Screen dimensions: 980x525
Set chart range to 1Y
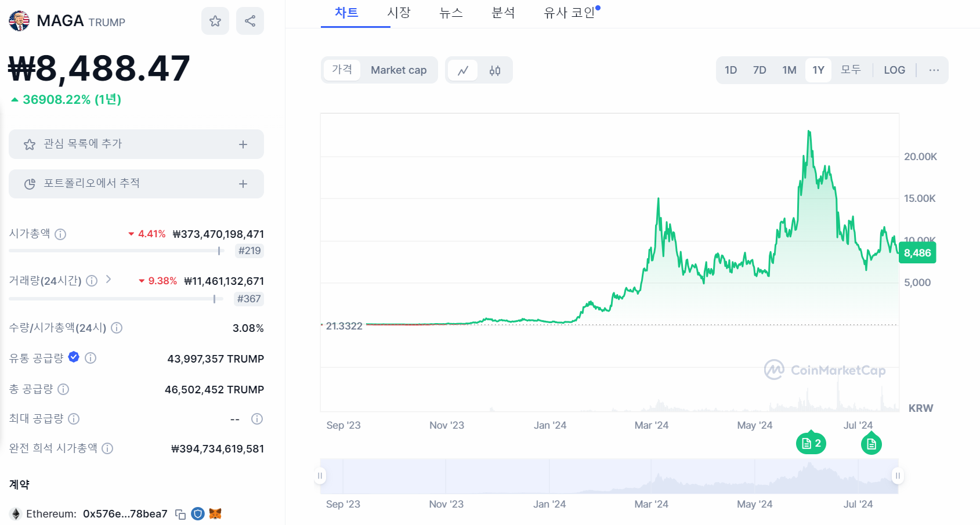coord(818,70)
